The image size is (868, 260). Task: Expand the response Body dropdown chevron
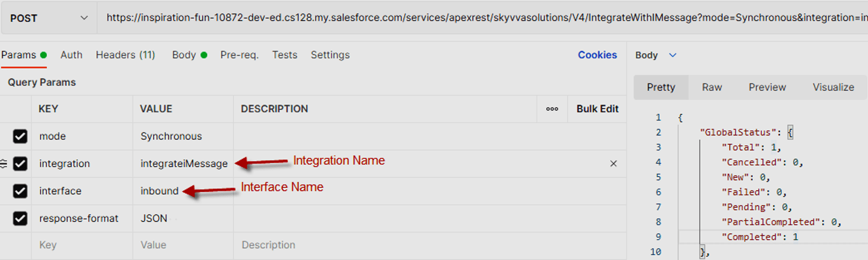[672, 55]
